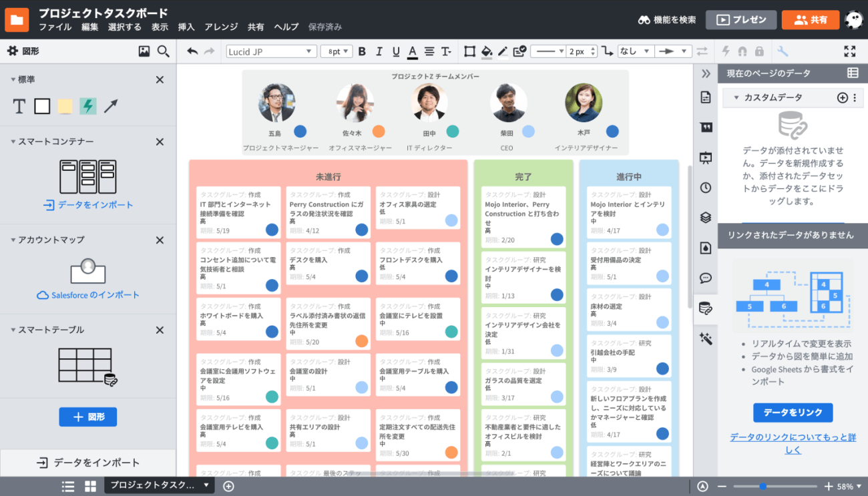The height and width of the screenshot is (496, 868).
Task: Open the line color pencil tool
Action: pos(503,51)
